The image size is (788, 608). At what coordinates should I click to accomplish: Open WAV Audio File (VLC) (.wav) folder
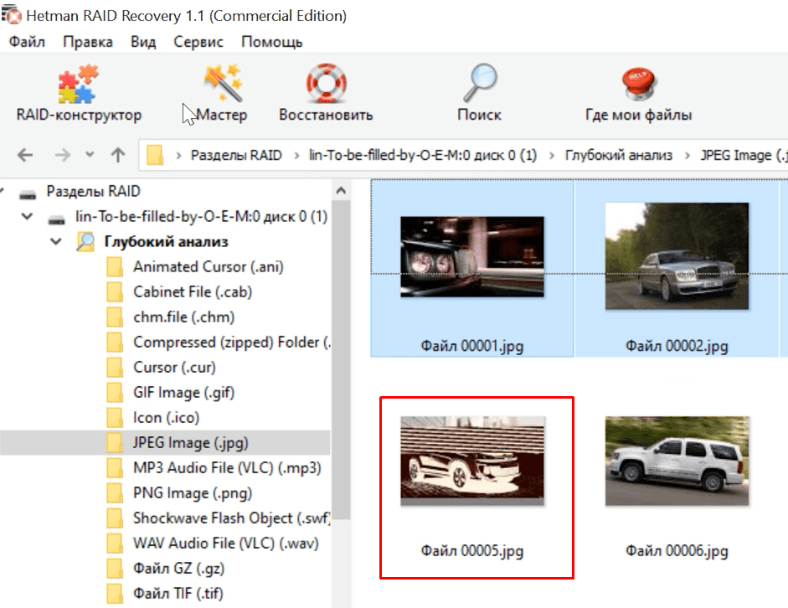click(x=226, y=543)
